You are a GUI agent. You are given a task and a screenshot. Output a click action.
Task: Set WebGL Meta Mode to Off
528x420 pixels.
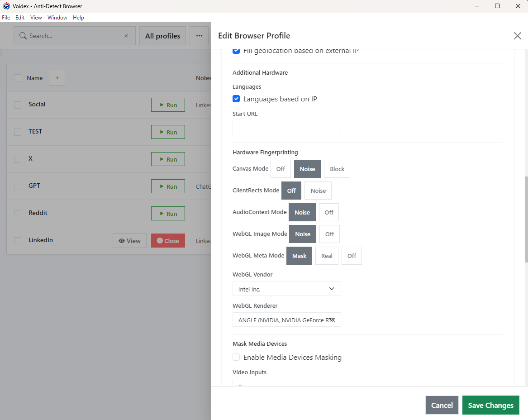[x=352, y=256]
